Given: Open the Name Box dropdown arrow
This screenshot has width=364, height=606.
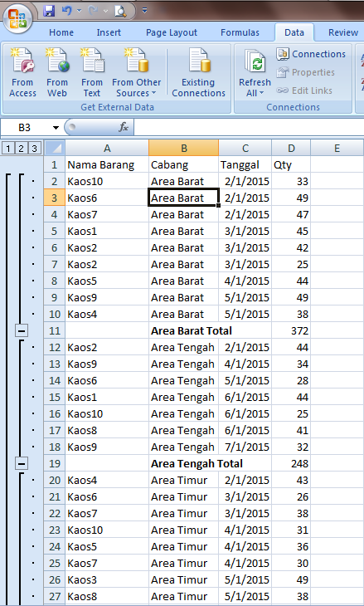Looking at the screenshot, I should (x=56, y=128).
